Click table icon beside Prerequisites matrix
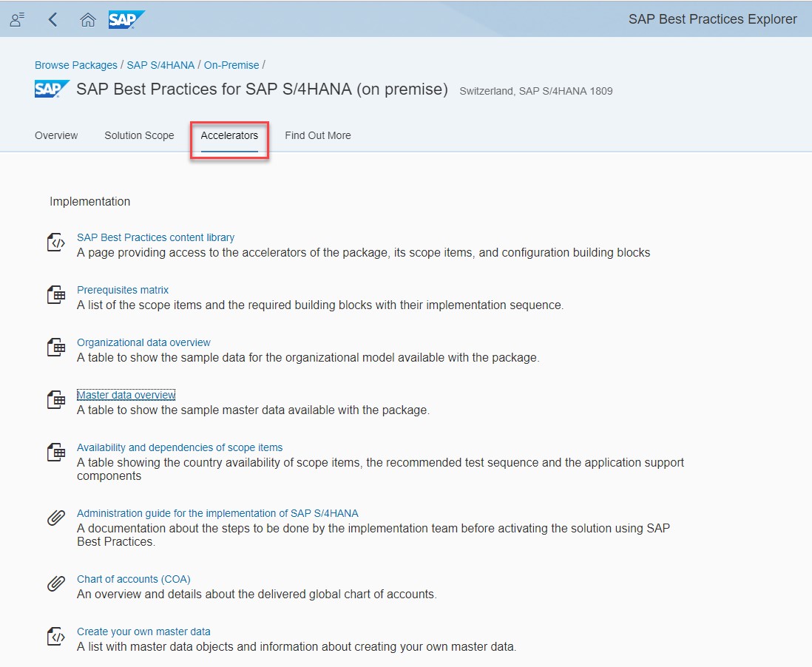812x667 pixels. pos(56,295)
